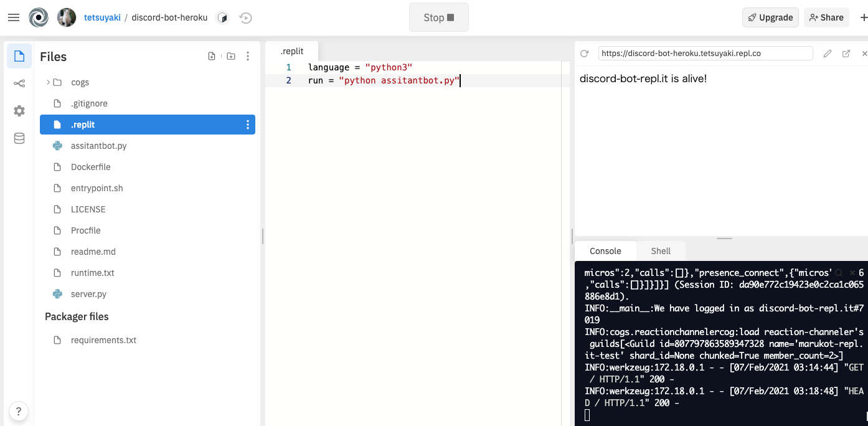
Task: Click the divider handle between files and editor
Action: (263, 236)
